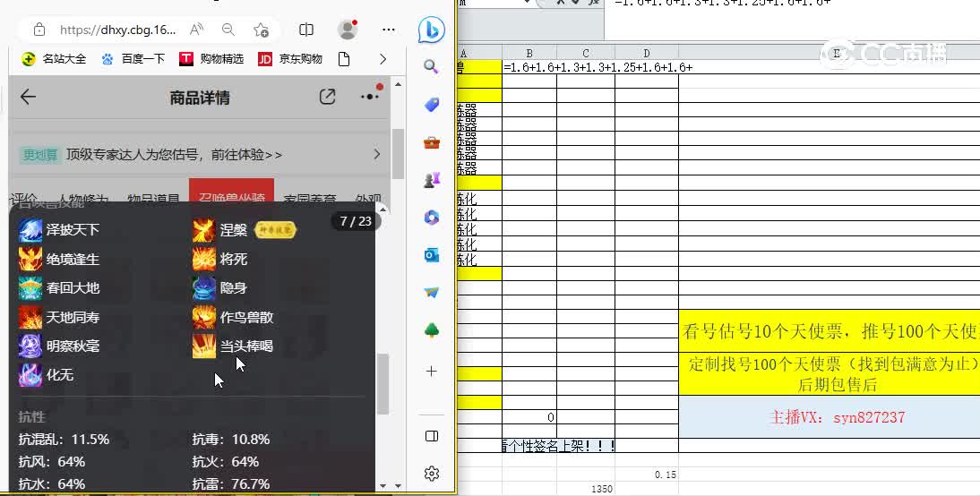
Task: Select the 作鸟兽散 skill icon
Action: (203, 317)
